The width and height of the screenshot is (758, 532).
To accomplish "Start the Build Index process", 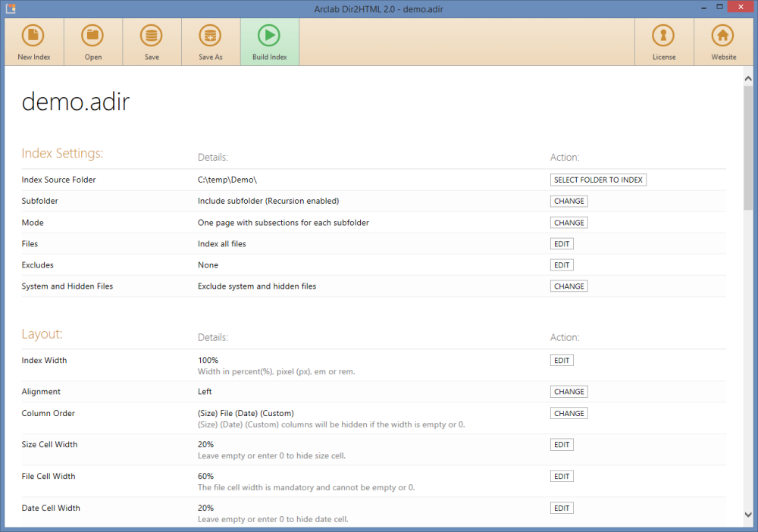I will 269,42.
